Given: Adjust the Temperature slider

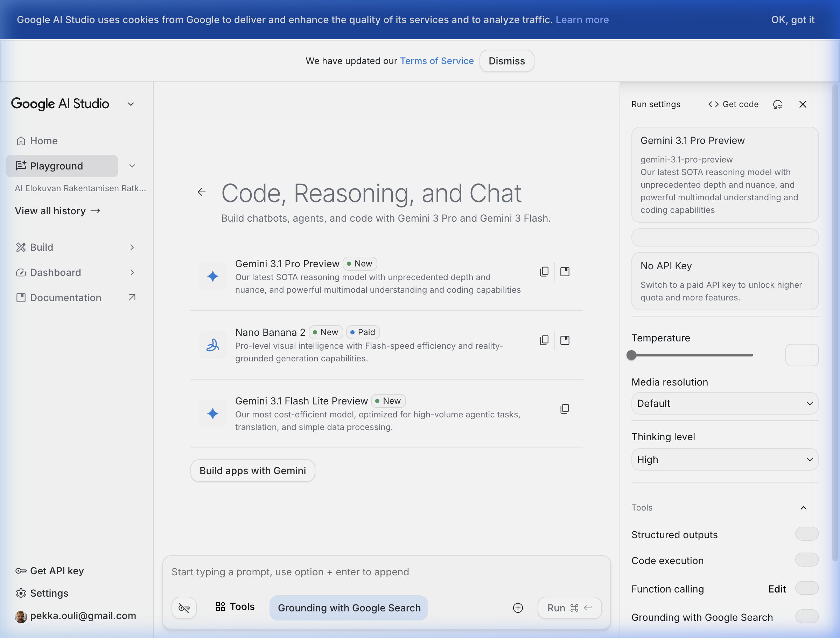Looking at the screenshot, I should (631, 355).
